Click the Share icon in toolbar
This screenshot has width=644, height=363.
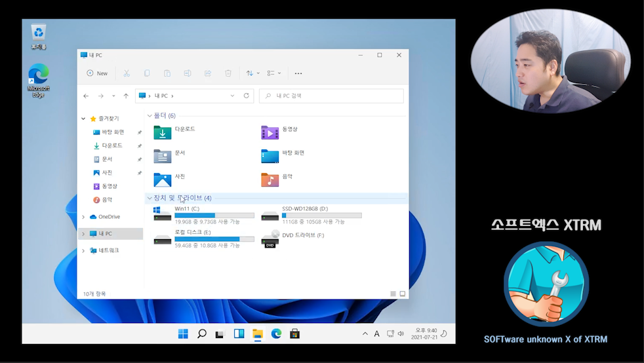208,73
